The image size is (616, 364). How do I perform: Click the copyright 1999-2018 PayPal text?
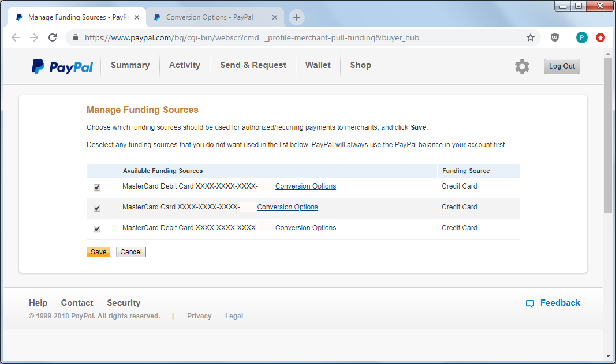[x=94, y=316]
